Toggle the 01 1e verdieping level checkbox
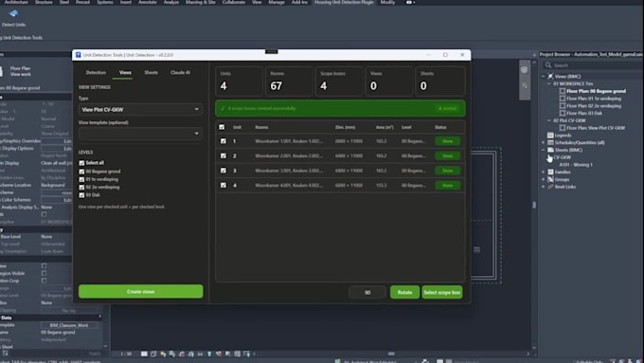Image resolution: width=644 pixels, height=363 pixels. pyautogui.click(x=81, y=179)
